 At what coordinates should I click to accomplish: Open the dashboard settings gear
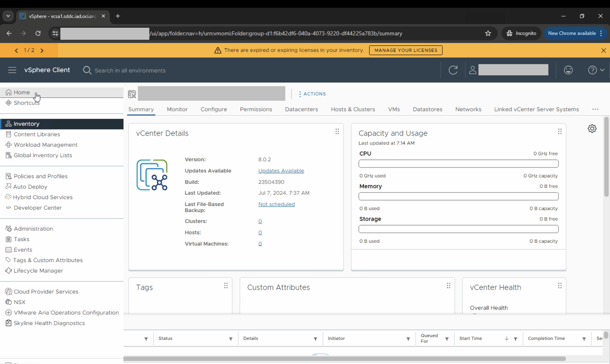(x=592, y=128)
